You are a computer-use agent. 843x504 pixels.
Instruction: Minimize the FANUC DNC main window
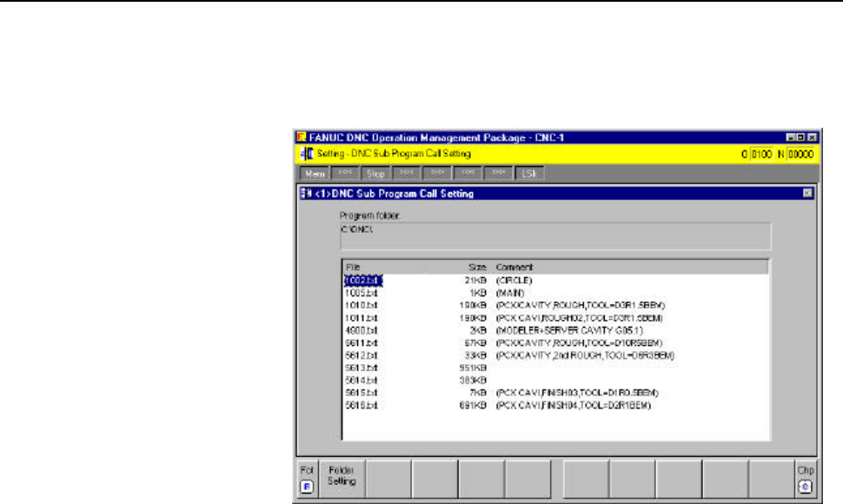click(x=790, y=137)
